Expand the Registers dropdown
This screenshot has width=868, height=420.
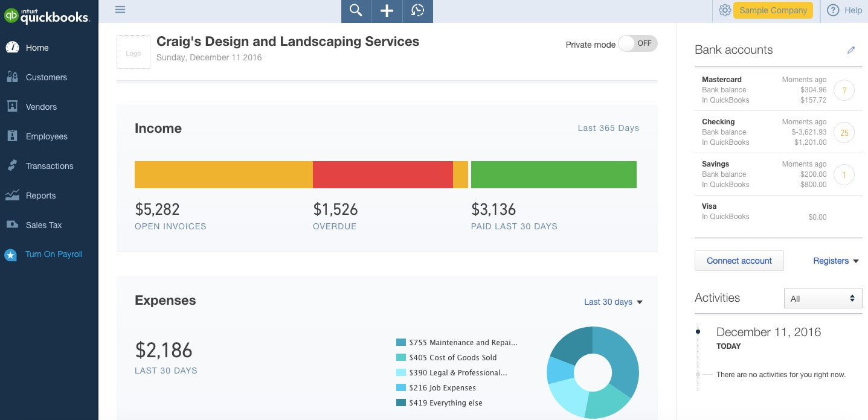pyautogui.click(x=835, y=261)
